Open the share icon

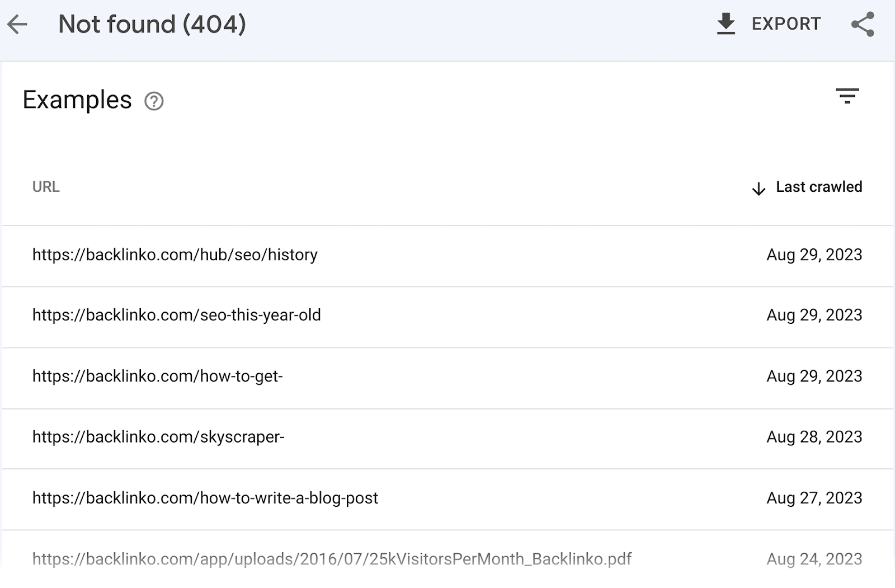coord(862,25)
